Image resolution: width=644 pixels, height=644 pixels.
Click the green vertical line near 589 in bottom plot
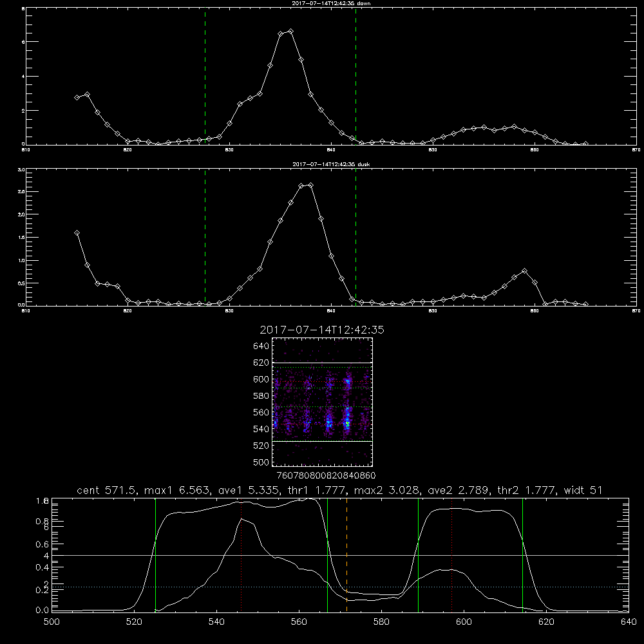(418, 554)
